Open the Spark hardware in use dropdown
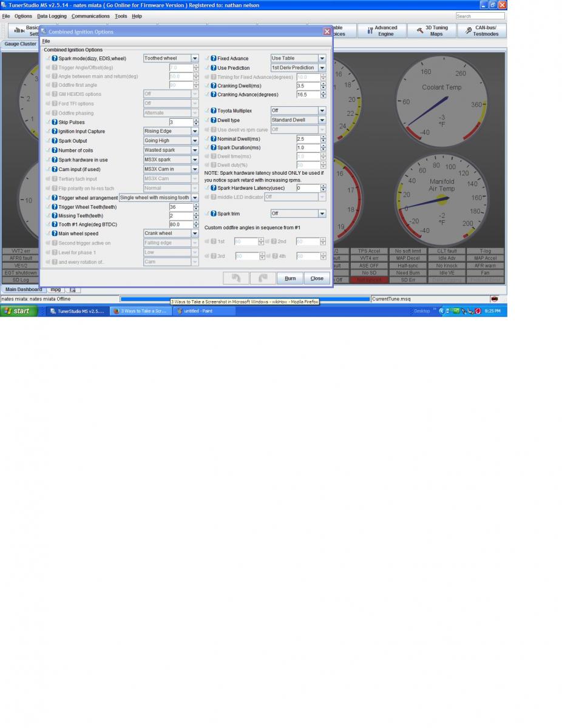Image resolution: width=562 pixels, height=728 pixels. coord(171,160)
